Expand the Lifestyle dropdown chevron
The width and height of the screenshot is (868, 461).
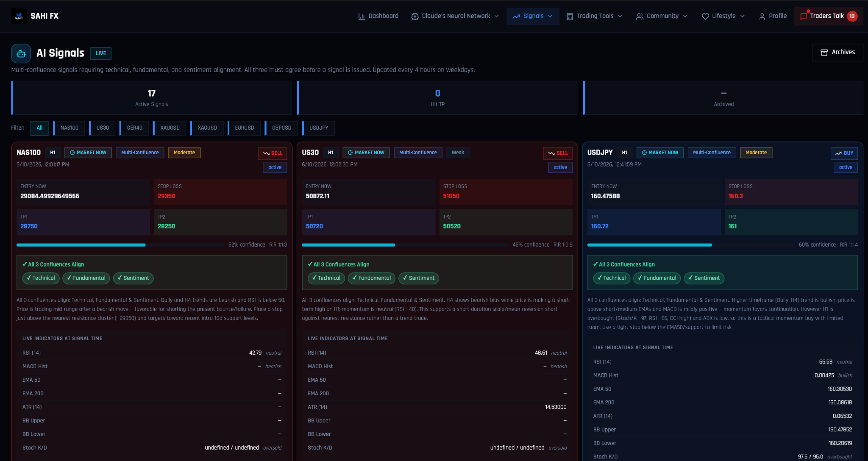click(x=743, y=17)
